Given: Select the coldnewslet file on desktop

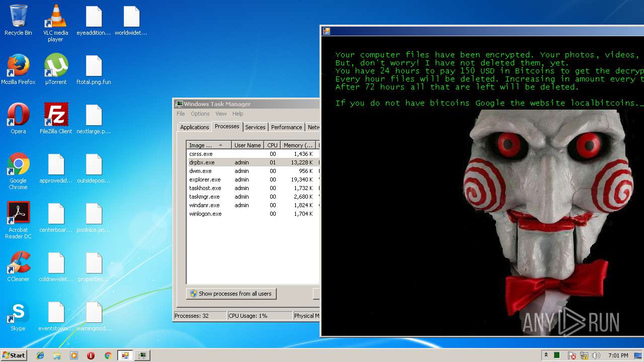Looking at the screenshot, I should point(56,267).
